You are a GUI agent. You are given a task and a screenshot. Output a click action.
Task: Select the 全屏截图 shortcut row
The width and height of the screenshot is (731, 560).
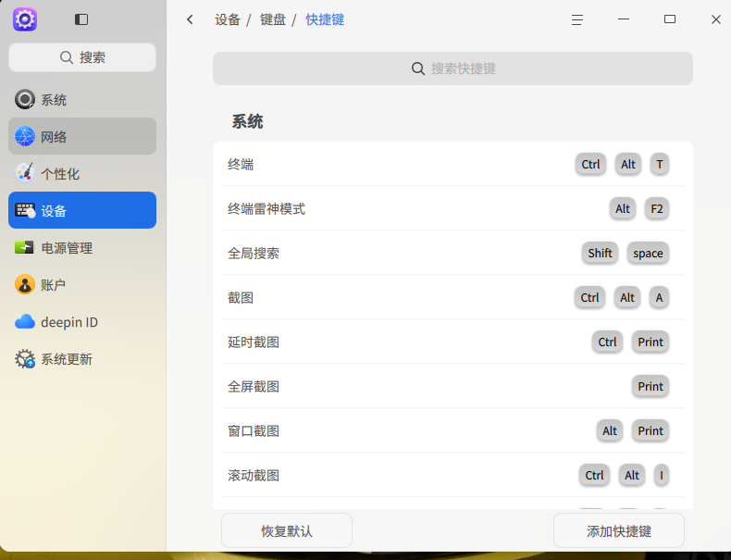coord(452,386)
